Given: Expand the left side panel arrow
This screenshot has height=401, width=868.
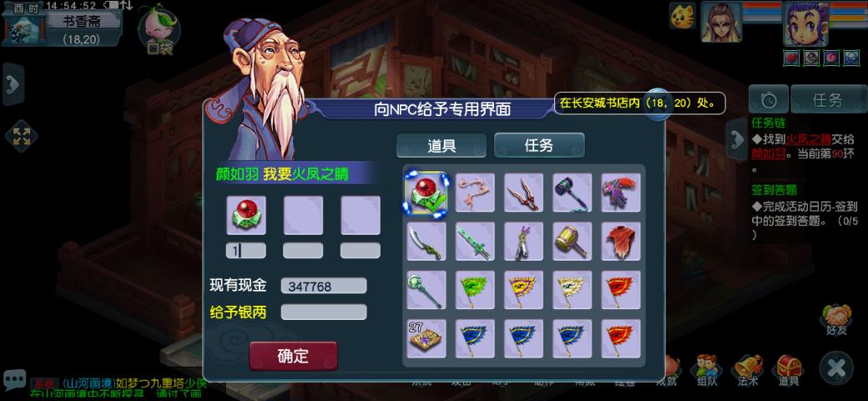Looking at the screenshot, I should [13, 84].
